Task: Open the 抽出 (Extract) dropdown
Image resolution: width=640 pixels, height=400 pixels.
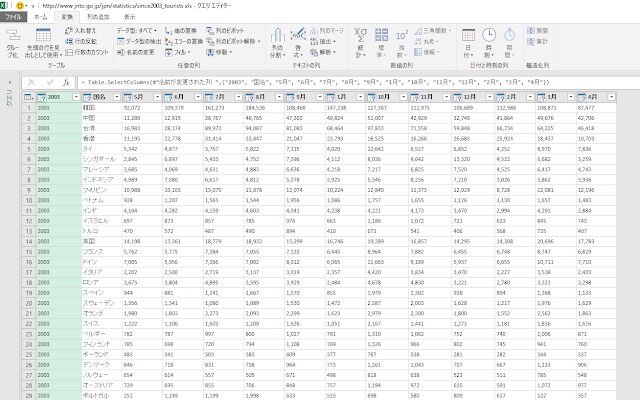Action: click(x=323, y=41)
